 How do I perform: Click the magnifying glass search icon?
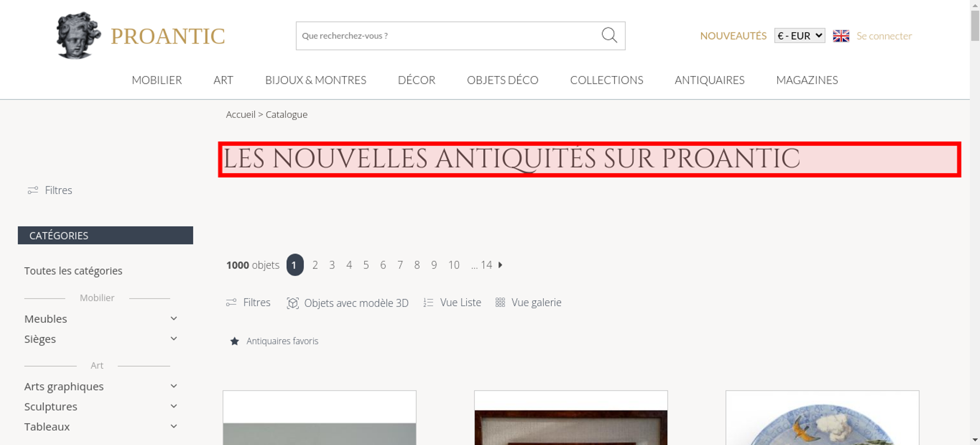point(609,35)
